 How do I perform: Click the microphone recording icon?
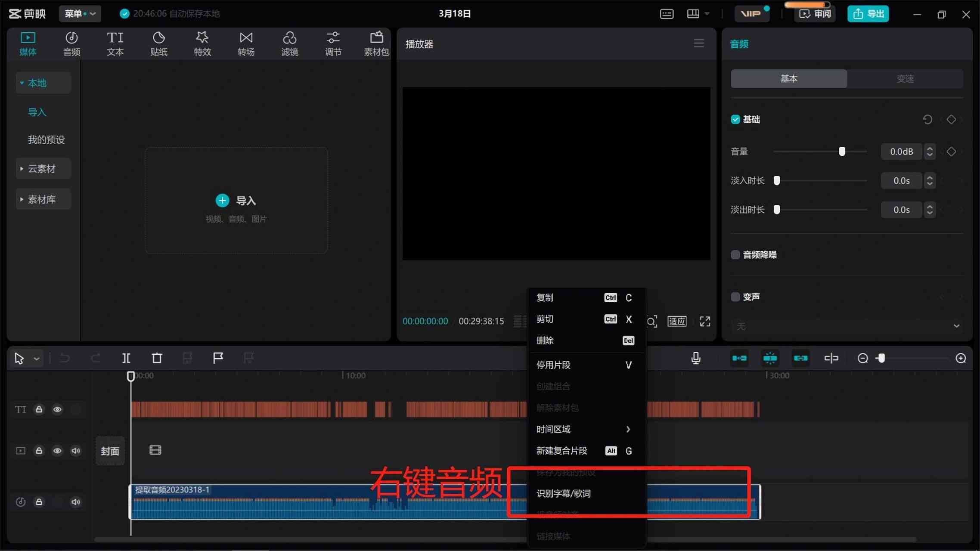[x=696, y=357]
